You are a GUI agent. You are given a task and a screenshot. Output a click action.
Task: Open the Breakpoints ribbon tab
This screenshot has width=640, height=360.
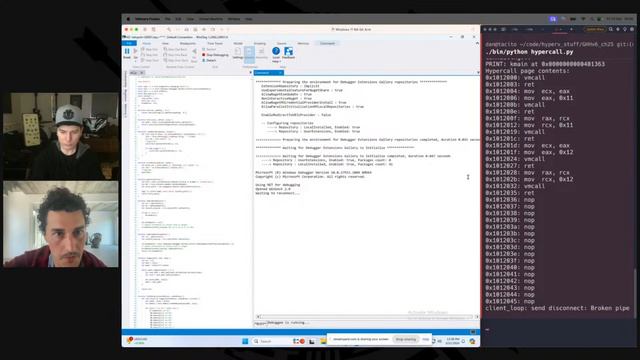(x=188, y=43)
